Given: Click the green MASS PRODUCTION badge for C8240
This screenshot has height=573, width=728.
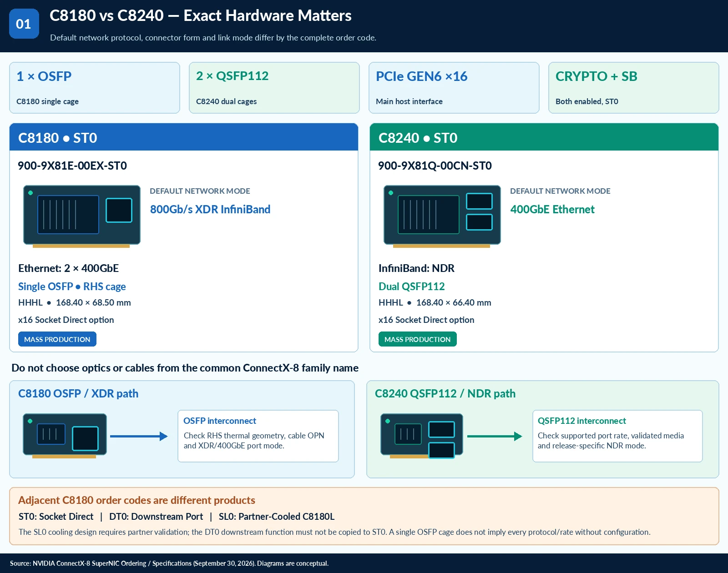Looking at the screenshot, I should click(418, 339).
